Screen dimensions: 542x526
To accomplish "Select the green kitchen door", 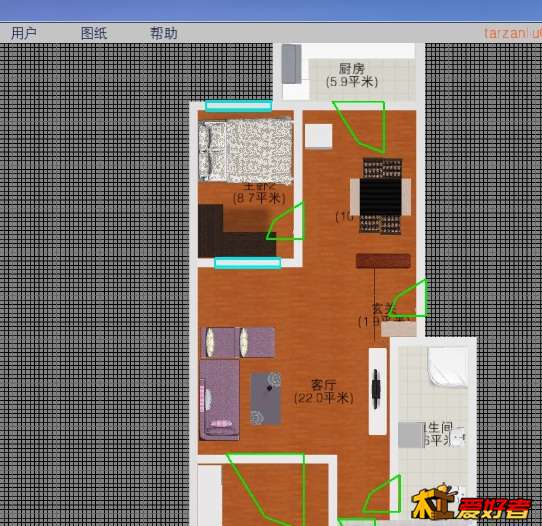I will pos(361,126).
